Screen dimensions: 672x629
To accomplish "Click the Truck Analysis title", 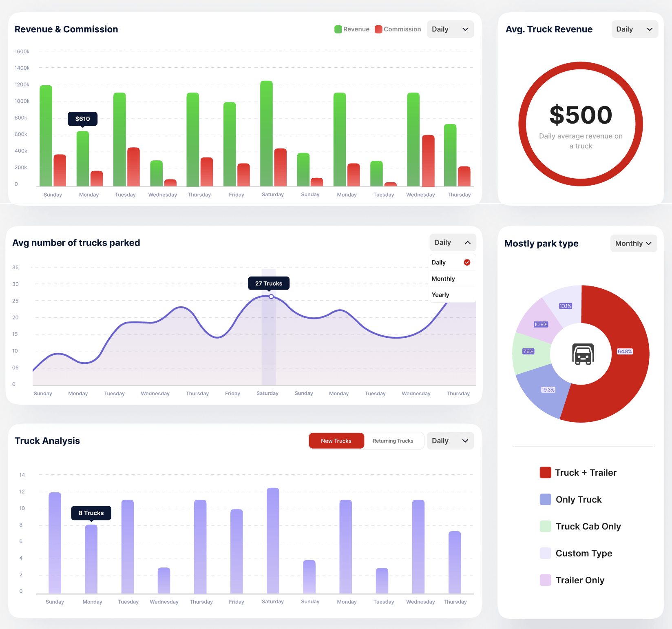I will [47, 441].
